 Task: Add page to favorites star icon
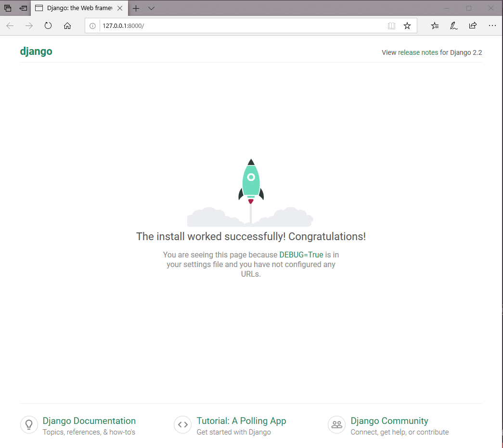click(407, 26)
